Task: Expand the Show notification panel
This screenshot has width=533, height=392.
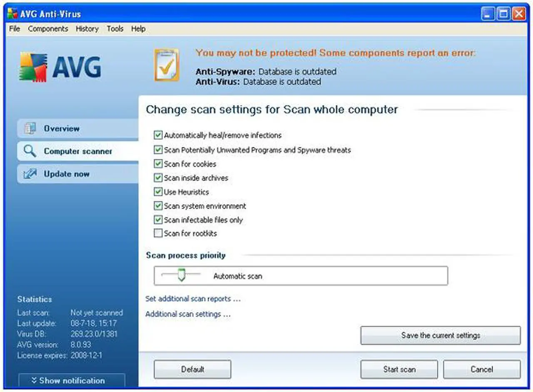Action: pos(72,380)
